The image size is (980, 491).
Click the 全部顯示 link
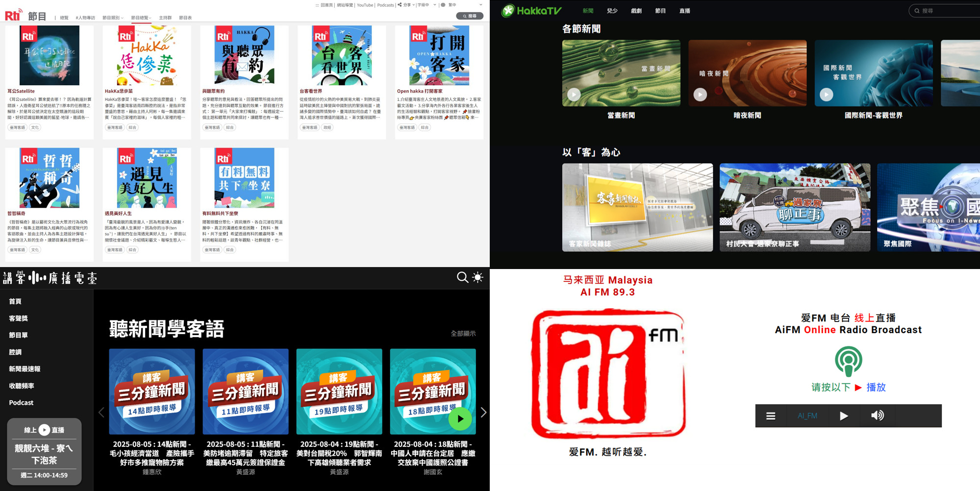tap(463, 334)
